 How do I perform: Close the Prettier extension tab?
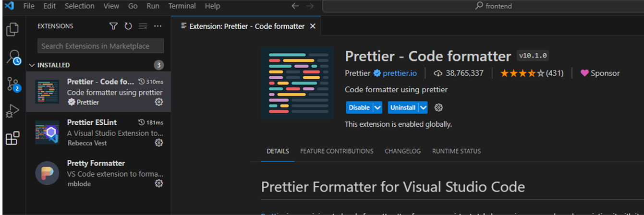click(x=313, y=26)
